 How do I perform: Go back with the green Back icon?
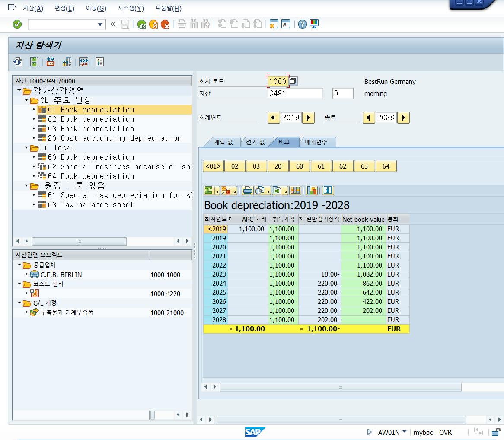point(141,24)
